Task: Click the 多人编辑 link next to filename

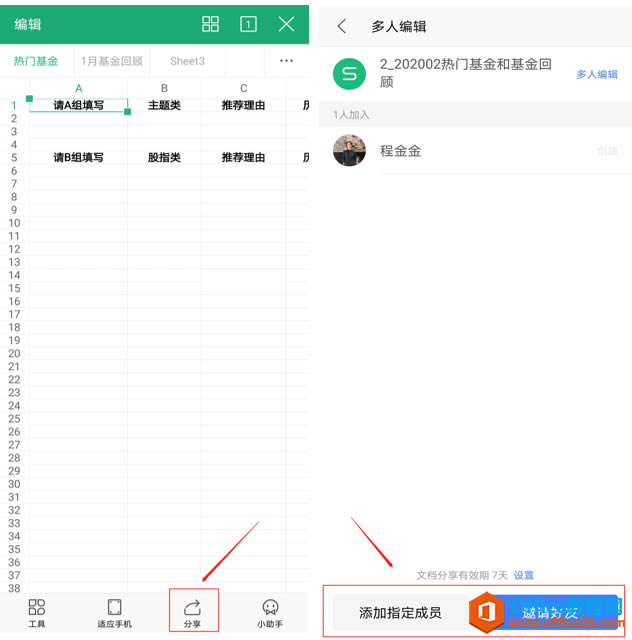Action: [x=597, y=74]
